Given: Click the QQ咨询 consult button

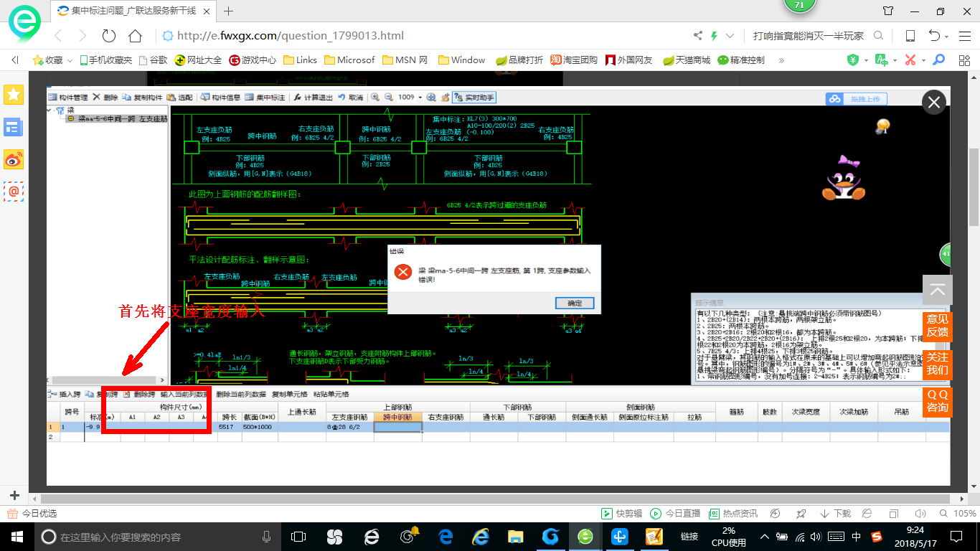Looking at the screenshot, I should pyautogui.click(x=937, y=401).
